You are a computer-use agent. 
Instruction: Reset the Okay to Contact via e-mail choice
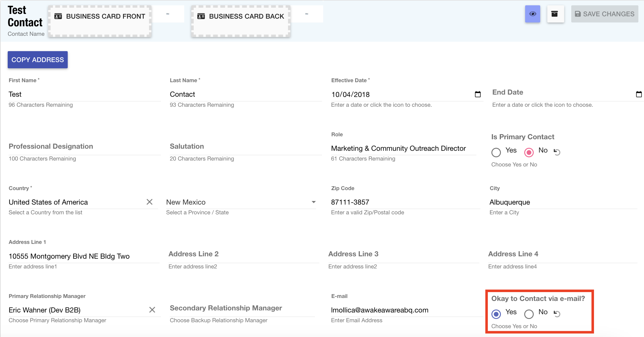click(x=557, y=314)
